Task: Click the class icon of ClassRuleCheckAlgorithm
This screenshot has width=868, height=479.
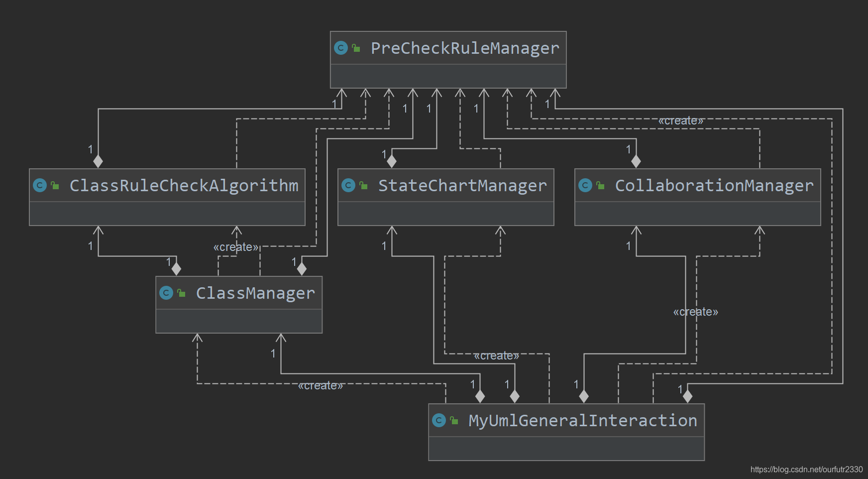Action: click(40, 185)
